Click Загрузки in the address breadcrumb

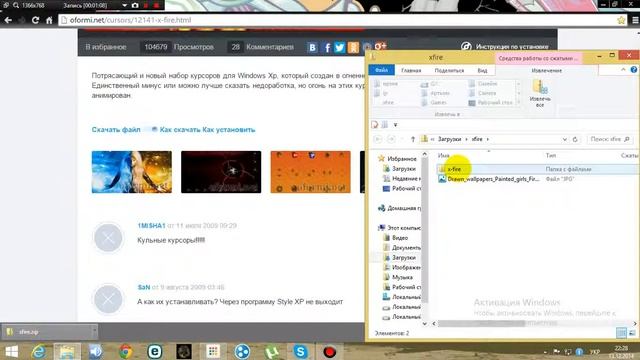[x=449, y=139]
